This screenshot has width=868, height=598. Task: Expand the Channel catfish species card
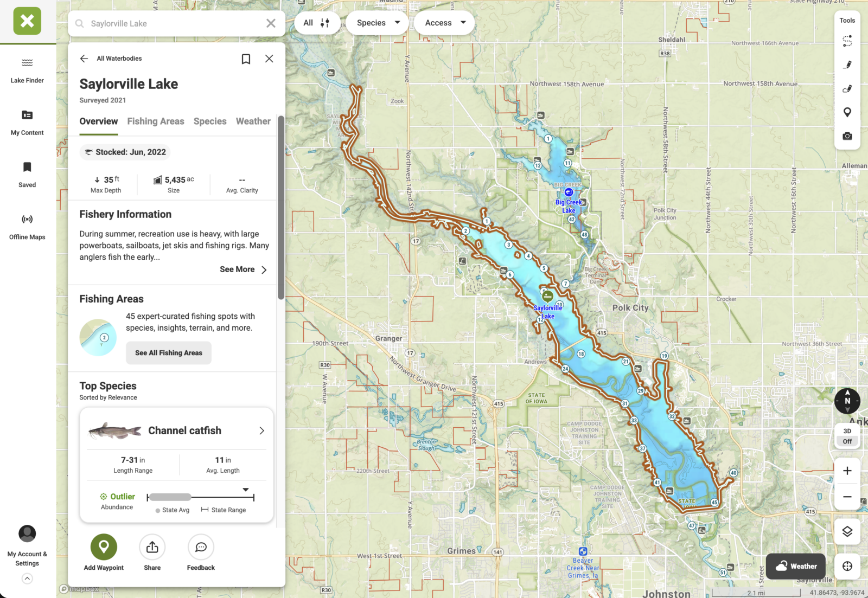click(x=261, y=430)
